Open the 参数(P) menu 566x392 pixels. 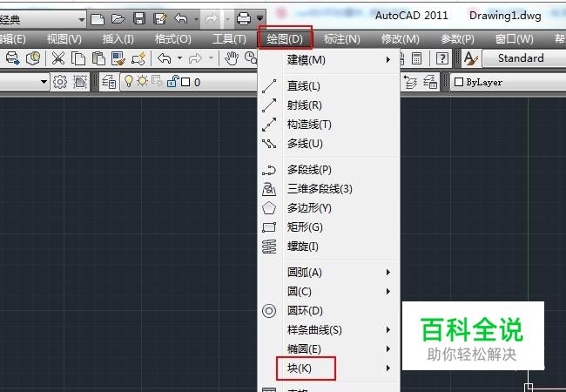point(457,38)
